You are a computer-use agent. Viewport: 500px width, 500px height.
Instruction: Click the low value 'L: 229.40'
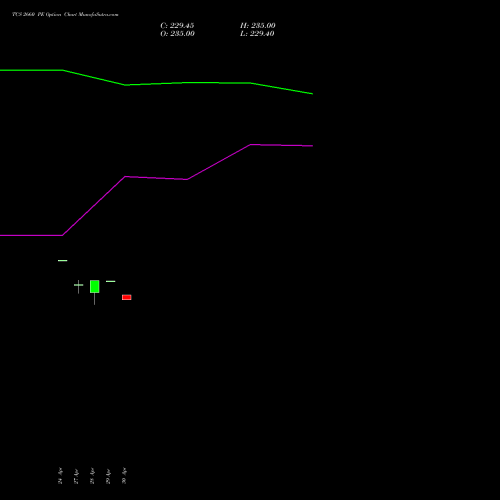click(x=257, y=34)
